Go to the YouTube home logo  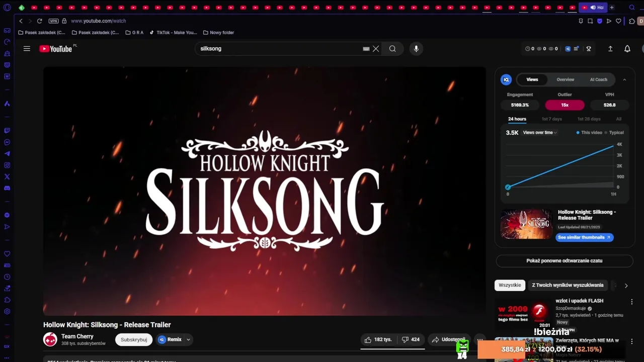(x=56, y=49)
